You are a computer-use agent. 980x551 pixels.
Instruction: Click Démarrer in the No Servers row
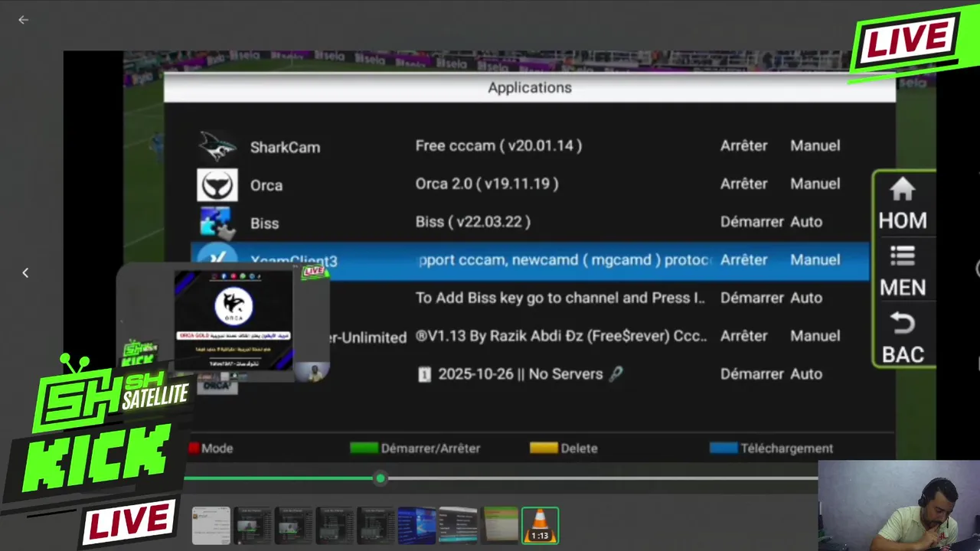coord(752,374)
